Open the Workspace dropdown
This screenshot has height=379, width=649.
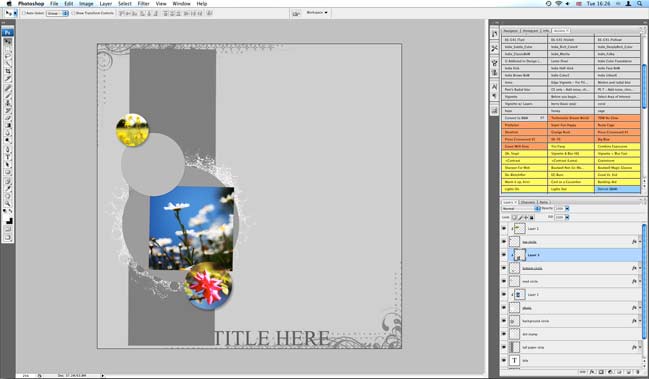coord(317,13)
